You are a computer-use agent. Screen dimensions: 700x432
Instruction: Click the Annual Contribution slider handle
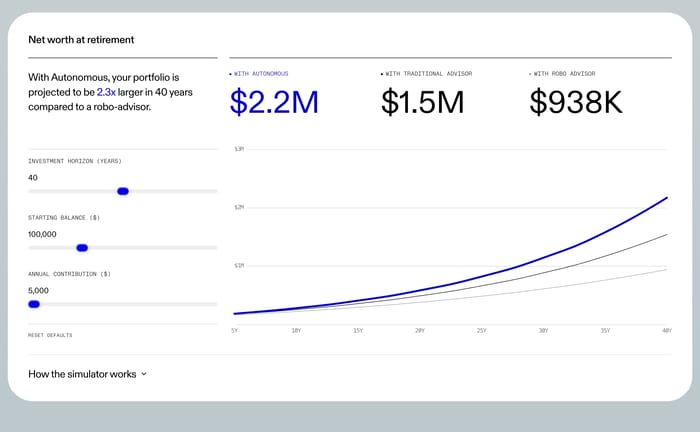coord(34,304)
